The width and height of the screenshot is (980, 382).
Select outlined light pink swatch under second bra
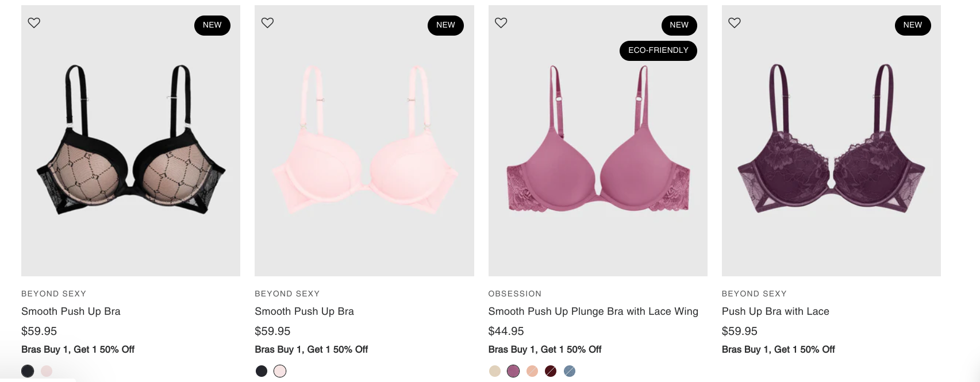(x=280, y=371)
